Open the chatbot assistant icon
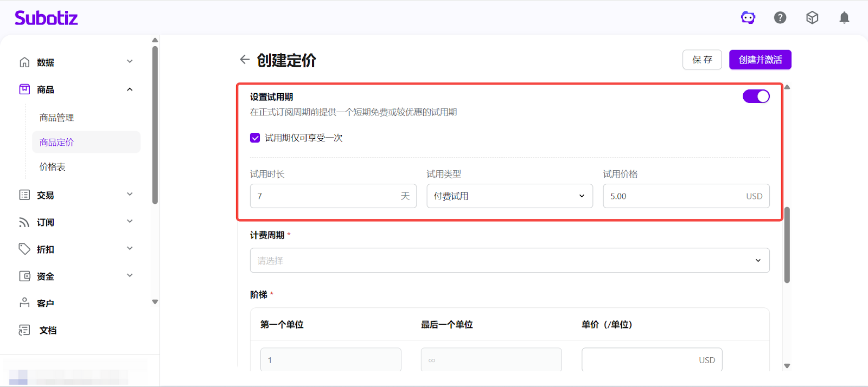 click(x=748, y=18)
